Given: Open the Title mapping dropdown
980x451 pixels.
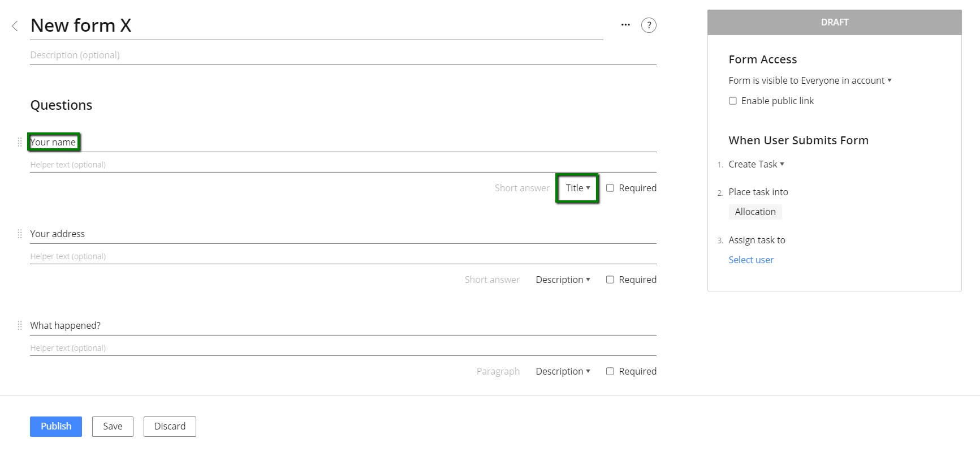Looking at the screenshot, I should pyautogui.click(x=577, y=188).
